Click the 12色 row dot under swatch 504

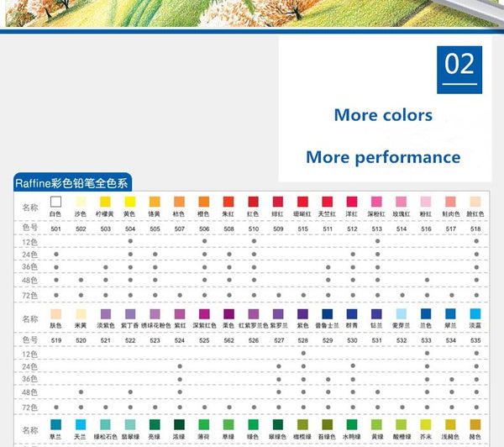pyautogui.click(x=130, y=241)
